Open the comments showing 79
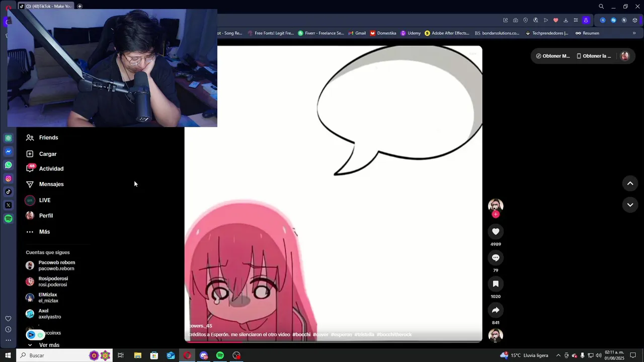 click(x=496, y=257)
